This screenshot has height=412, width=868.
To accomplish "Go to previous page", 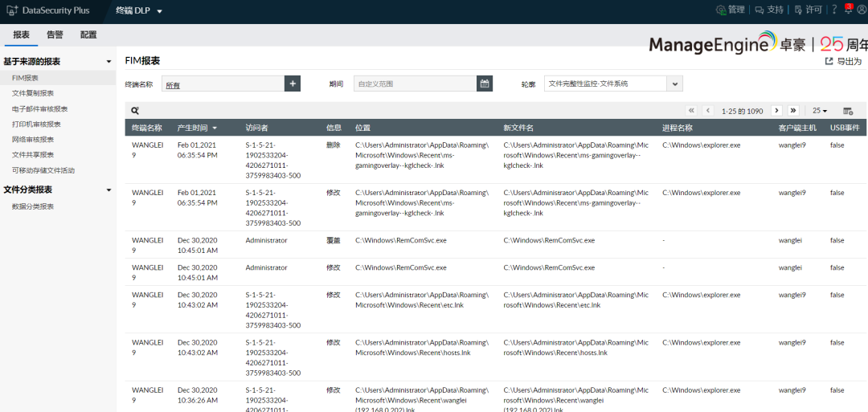I will point(708,111).
